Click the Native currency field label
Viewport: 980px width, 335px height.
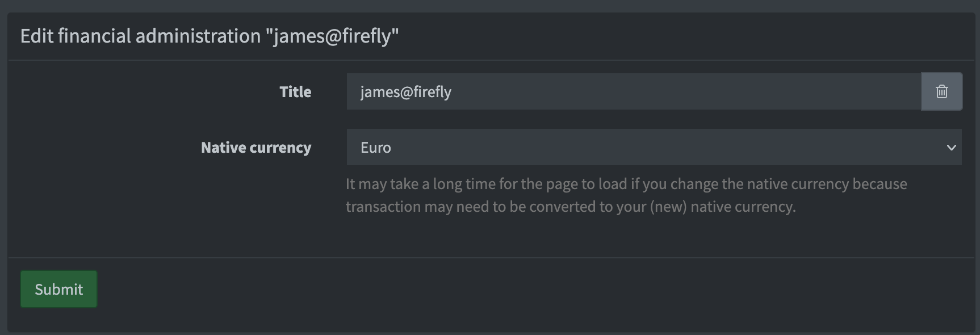256,147
